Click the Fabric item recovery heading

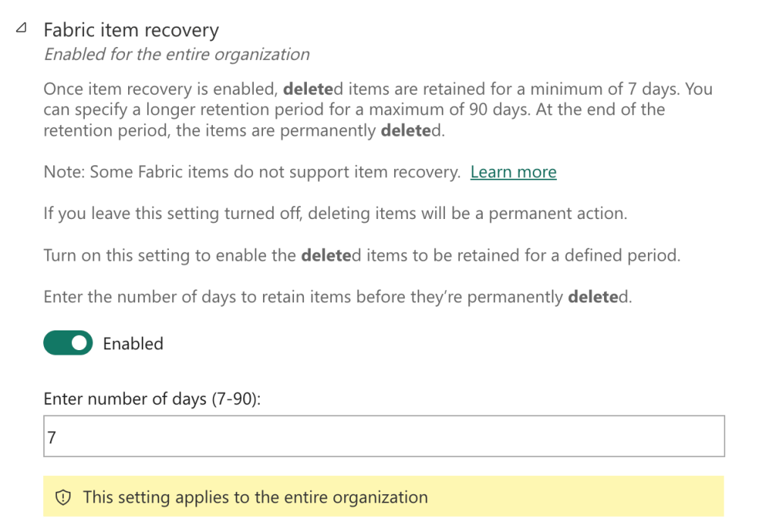coord(131,30)
